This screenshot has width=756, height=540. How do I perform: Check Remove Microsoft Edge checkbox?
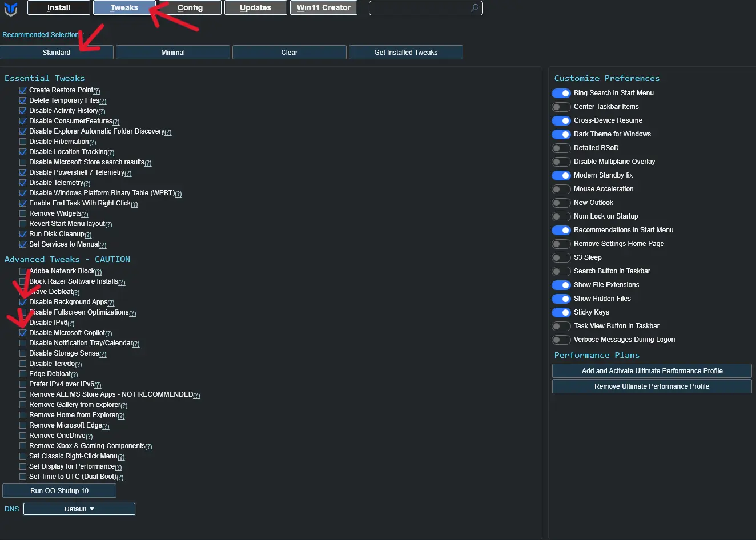tap(23, 425)
